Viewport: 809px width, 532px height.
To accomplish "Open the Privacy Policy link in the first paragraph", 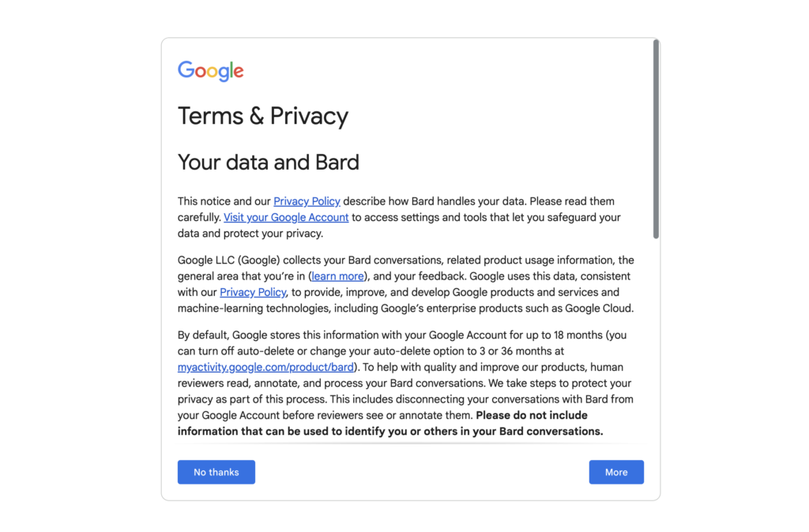I will coord(307,201).
